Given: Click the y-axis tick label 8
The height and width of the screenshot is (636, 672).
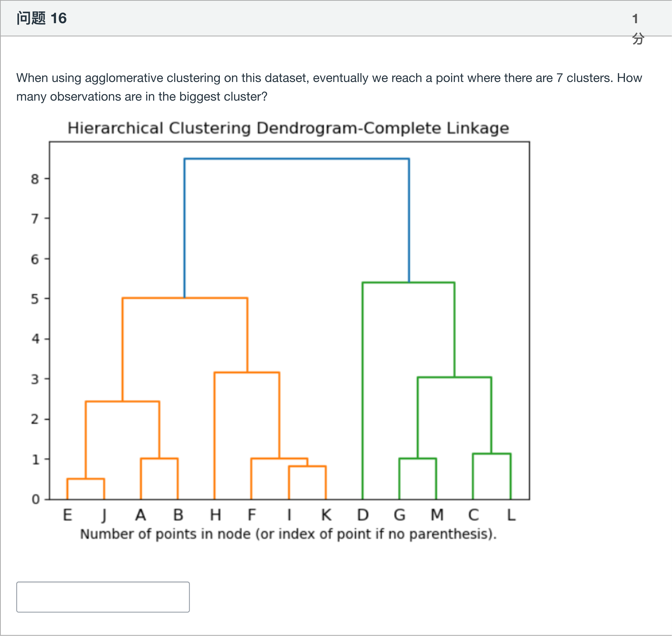Looking at the screenshot, I should (x=35, y=179).
